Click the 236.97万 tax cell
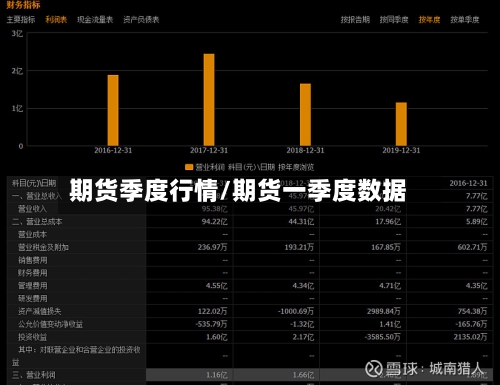The height and width of the screenshot is (385, 500). (x=212, y=247)
